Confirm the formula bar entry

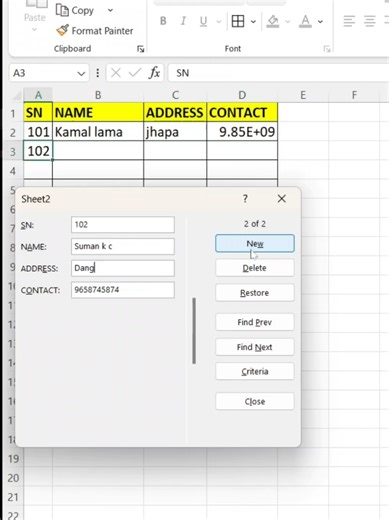[x=135, y=73]
